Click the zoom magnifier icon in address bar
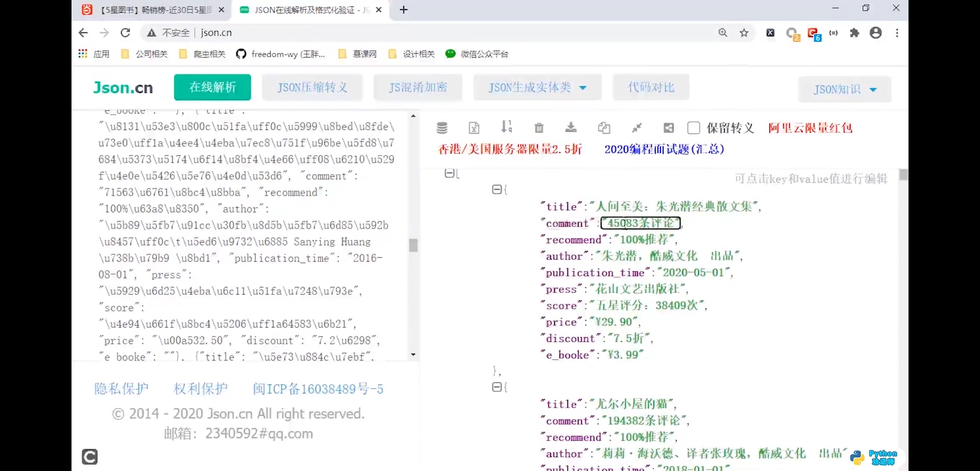 coord(723,33)
